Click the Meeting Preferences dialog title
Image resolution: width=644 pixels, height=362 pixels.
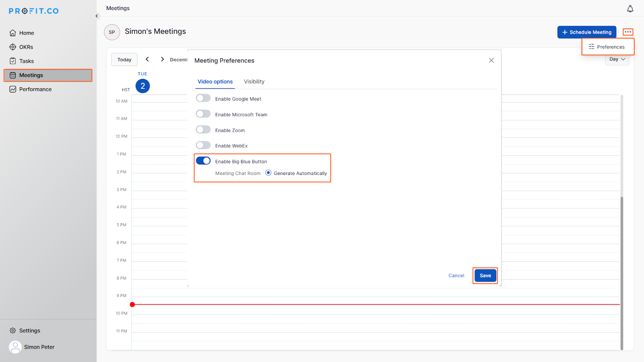pyautogui.click(x=224, y=61)
